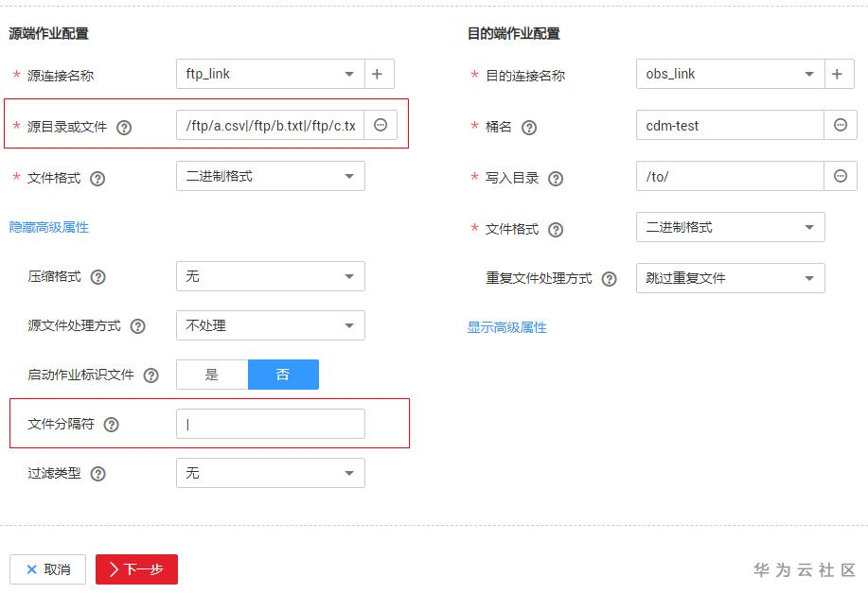Browse for source directory or file
The image size is (868, 594).
[381, 125]
